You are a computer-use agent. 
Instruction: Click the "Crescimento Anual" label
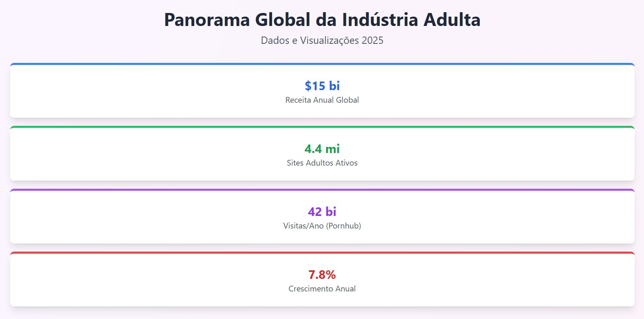[322, 289]
